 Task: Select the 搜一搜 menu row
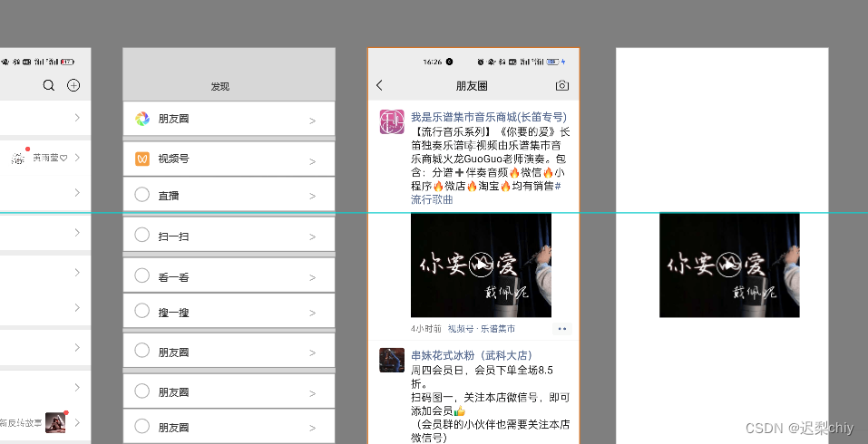(229, 311)
